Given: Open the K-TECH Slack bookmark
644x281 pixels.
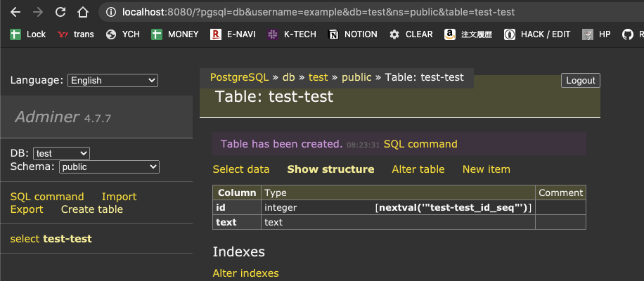Looking at the screenshot, I should click(x=292, y=34).
